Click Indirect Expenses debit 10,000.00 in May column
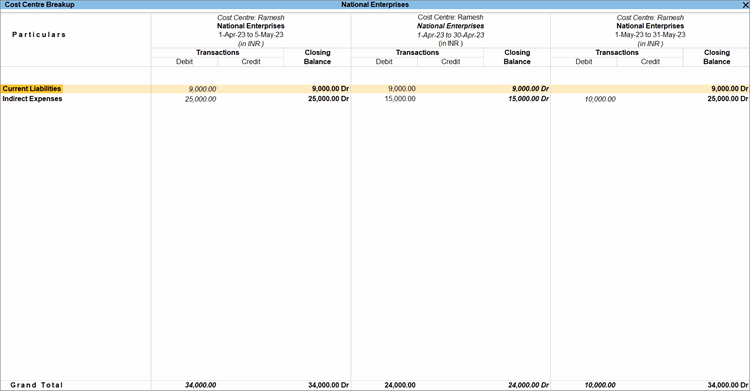Image resolution: width=750 pixels, height=391 pixels. [600, 99]
